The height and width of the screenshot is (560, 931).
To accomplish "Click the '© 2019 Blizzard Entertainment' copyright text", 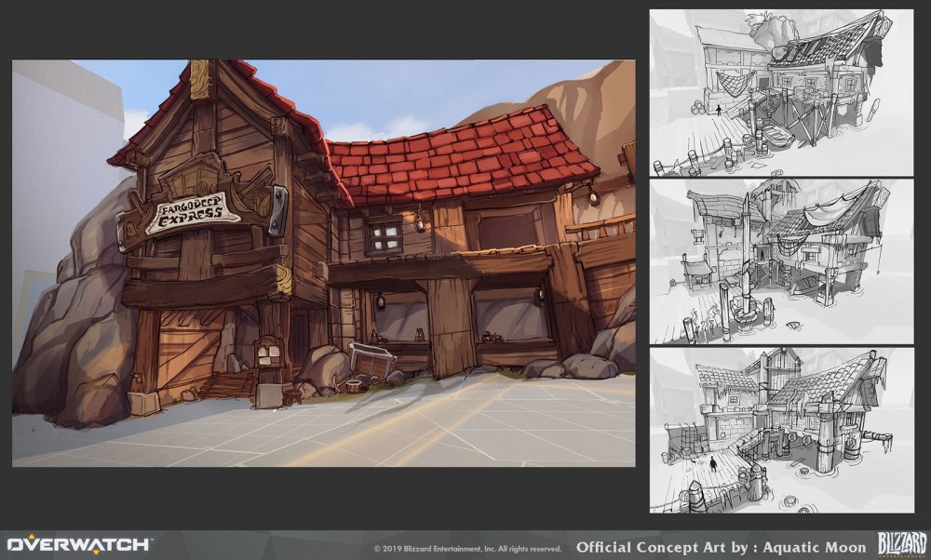I will (467, 549).
